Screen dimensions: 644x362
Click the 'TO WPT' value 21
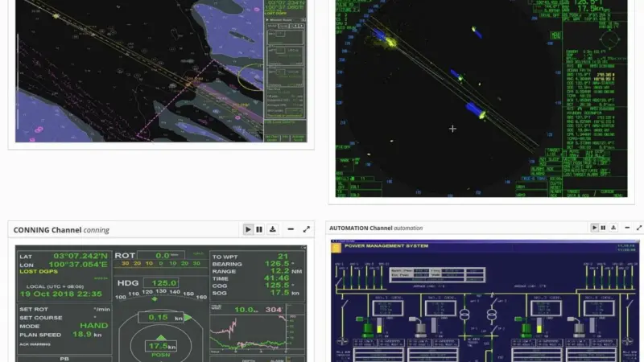283,256
